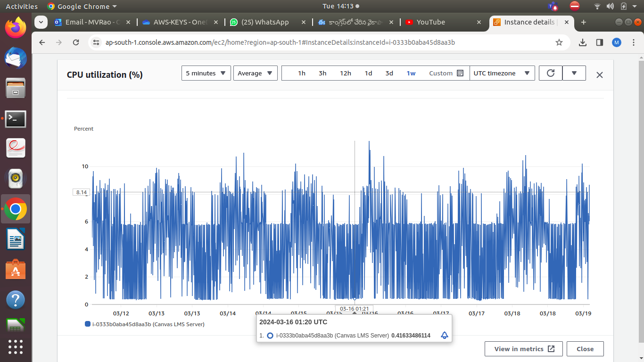
Task: Bookmark this page with the star icon
Action: [x=559, y=42]
